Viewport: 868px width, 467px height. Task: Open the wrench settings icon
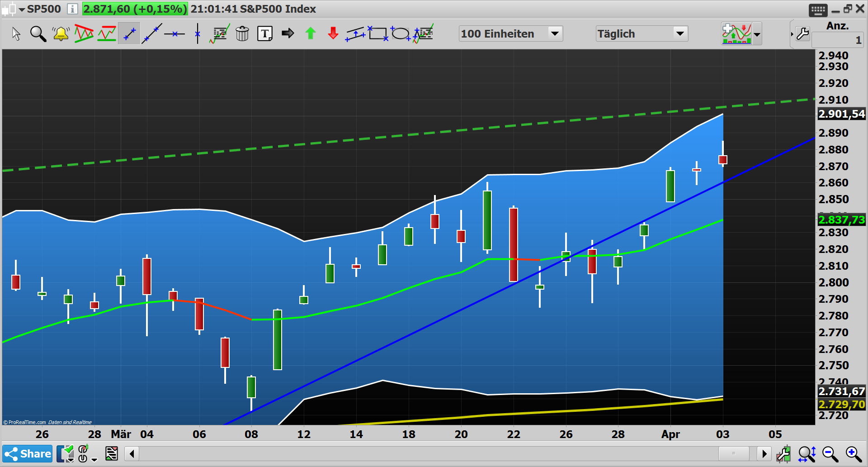click(x=803, y=34)
